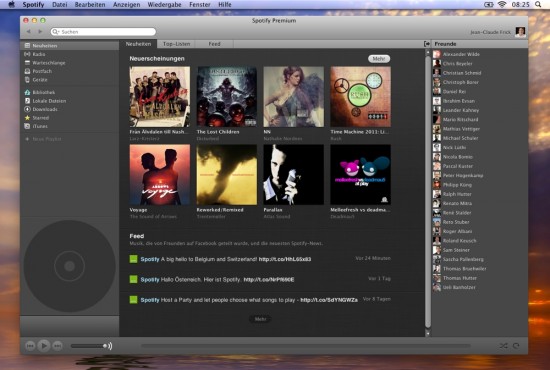Adjust the volume slider

pyautogui.click(x=89, y=346)
